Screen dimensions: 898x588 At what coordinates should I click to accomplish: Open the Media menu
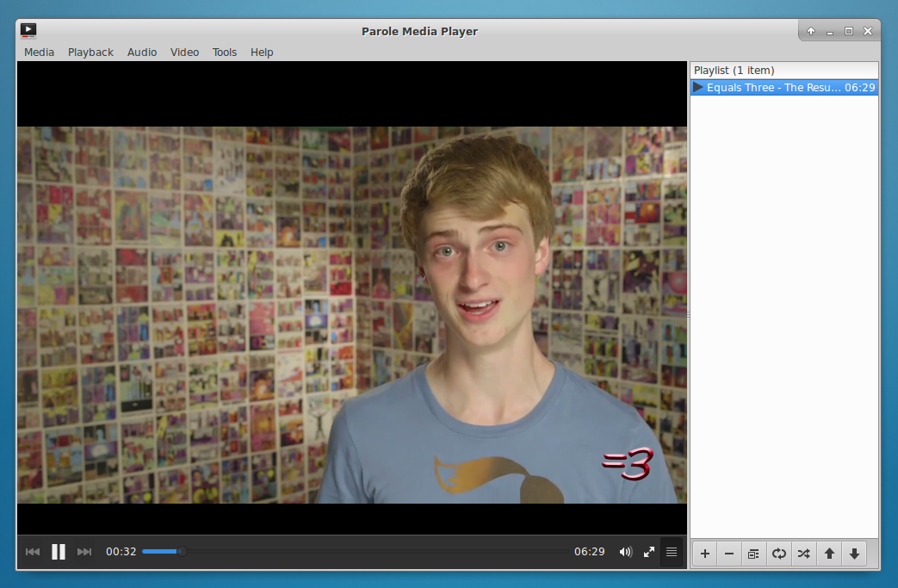click(x=39, y=52)
